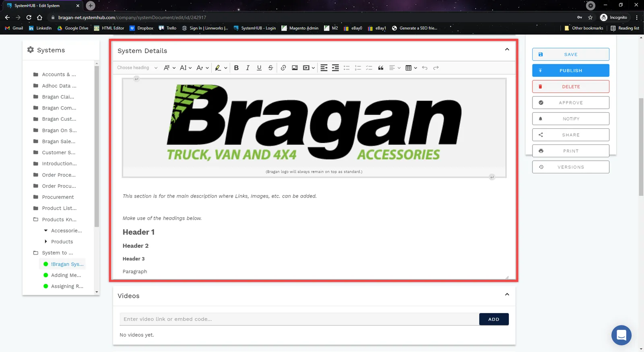
Task: Select the Products Kn... open folder
Action: pos(55,219)
